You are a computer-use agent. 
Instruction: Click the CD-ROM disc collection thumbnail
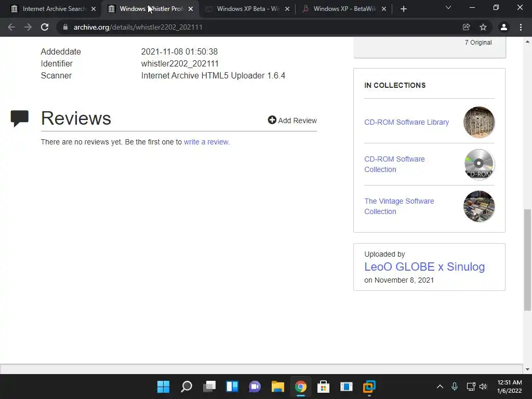478,164
